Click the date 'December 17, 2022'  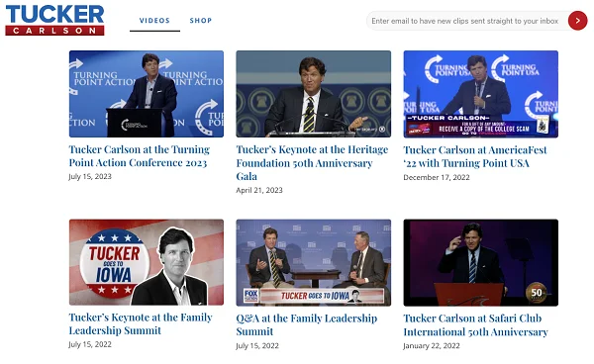point(437,177)
